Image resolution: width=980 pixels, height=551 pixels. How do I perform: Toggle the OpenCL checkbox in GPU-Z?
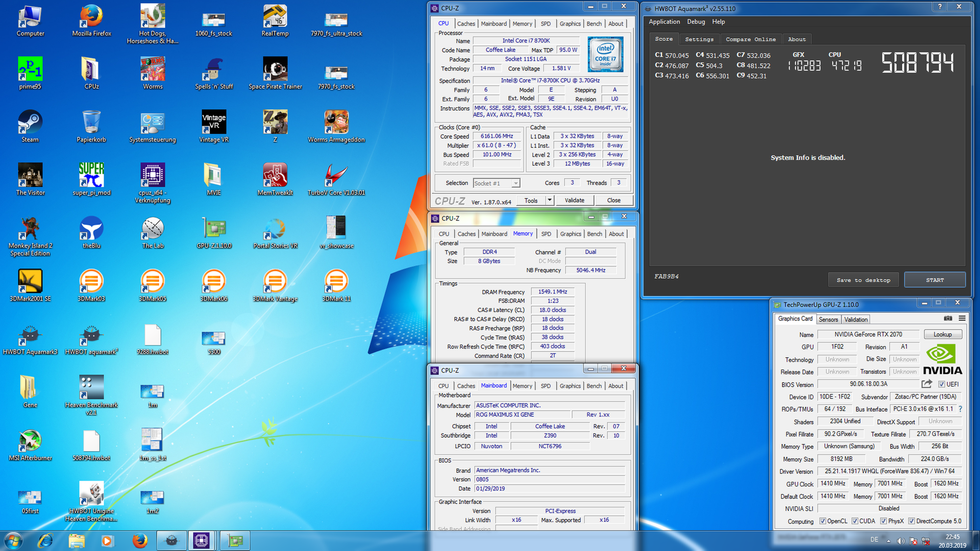[822, 521]
